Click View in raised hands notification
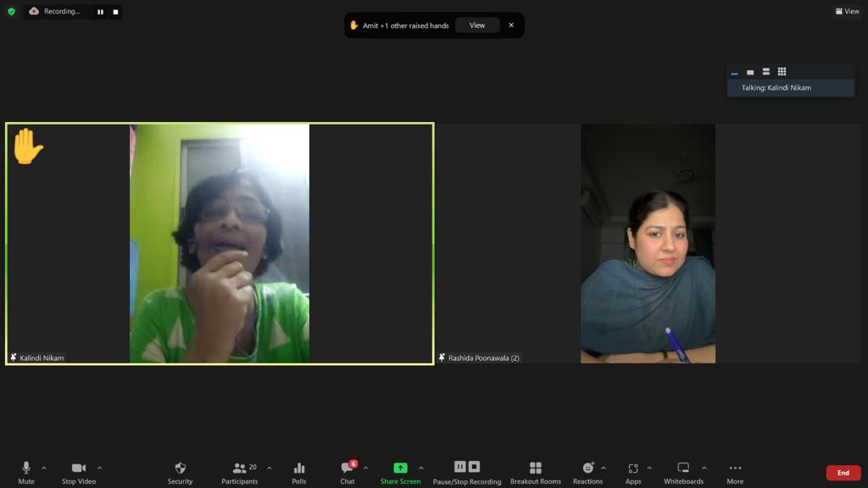 coord(477,25)
